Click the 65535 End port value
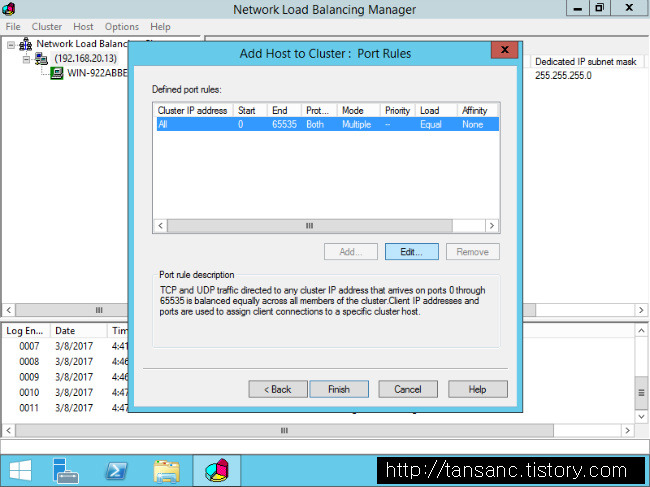650x487 pixels. [284, 124]
